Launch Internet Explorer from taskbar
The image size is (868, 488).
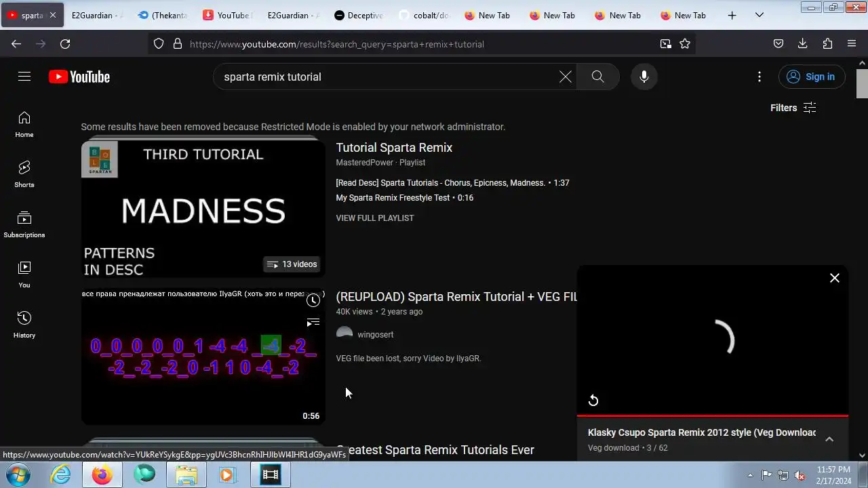click(x=61, y=475)
